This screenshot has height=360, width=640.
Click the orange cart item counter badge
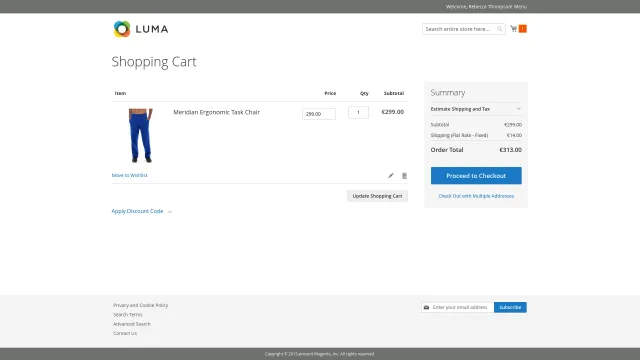[522, 29]
